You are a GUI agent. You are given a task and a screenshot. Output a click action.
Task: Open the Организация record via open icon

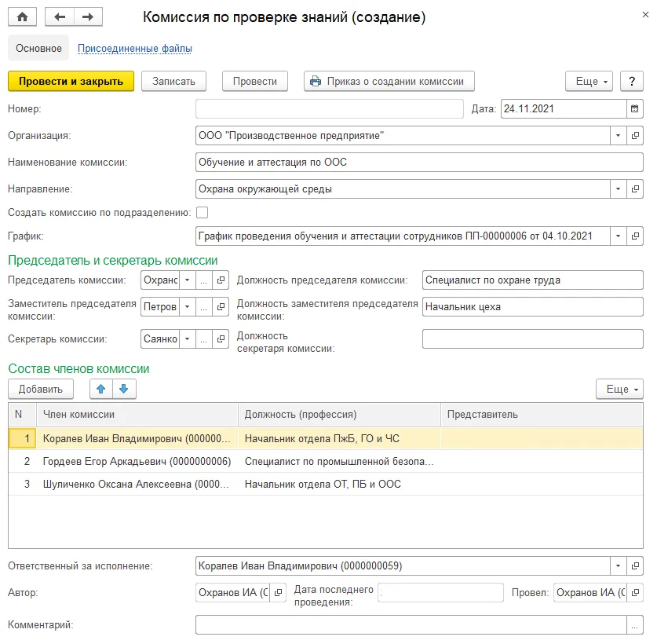[635, 136]
